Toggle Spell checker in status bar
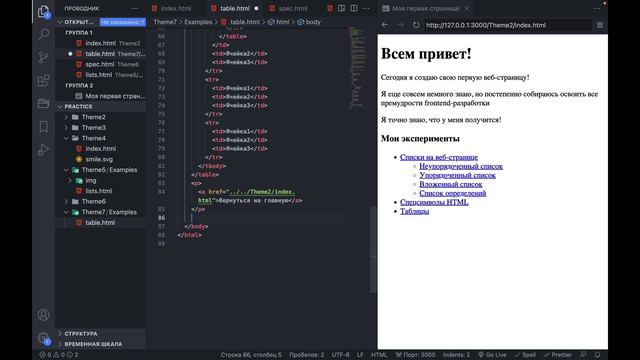This screenshot has height=360, width=640. [x=525, y=355]
